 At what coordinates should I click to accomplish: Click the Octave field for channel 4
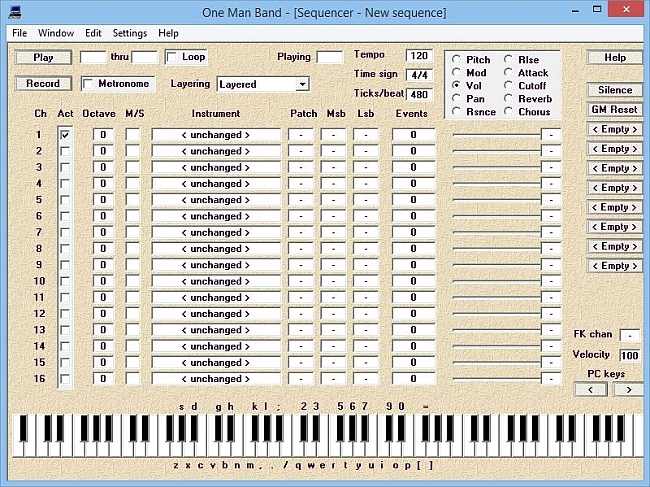click(x=103, y=184)
